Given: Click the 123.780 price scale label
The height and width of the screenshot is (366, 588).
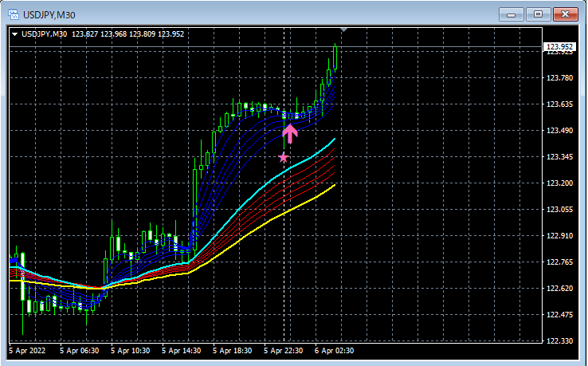Looking at the screenshot, I should click(x=560, y=77).
